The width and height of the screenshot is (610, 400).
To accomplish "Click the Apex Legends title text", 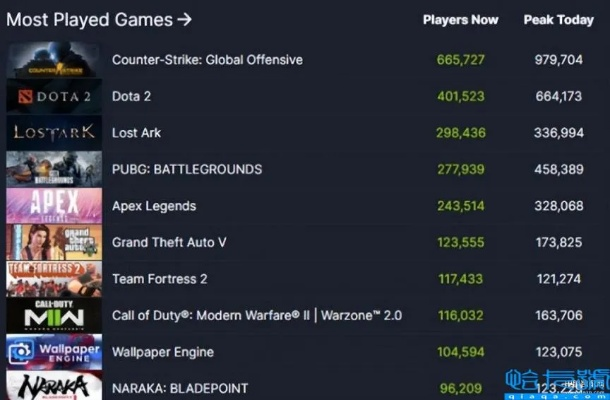I will click(x=154, y=206).
